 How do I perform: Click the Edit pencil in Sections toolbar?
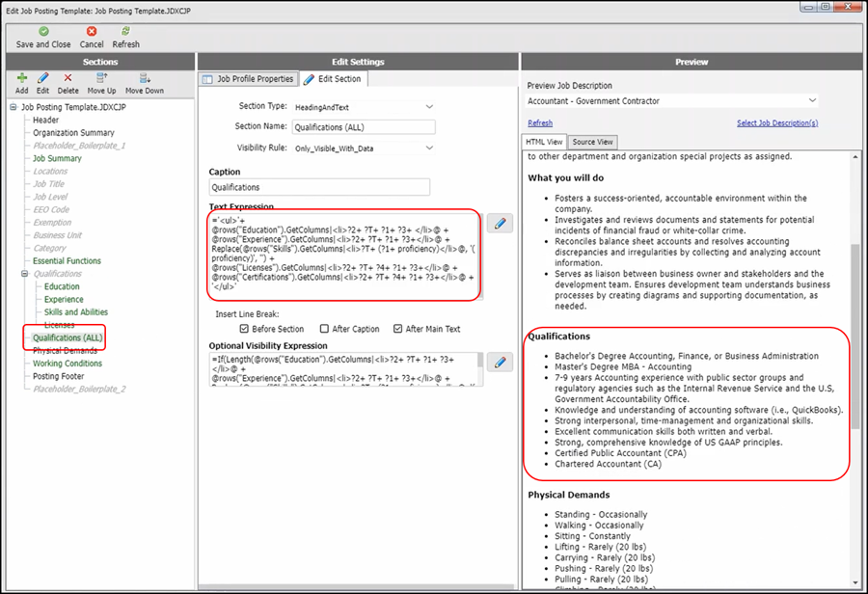[x=42, y=78]
